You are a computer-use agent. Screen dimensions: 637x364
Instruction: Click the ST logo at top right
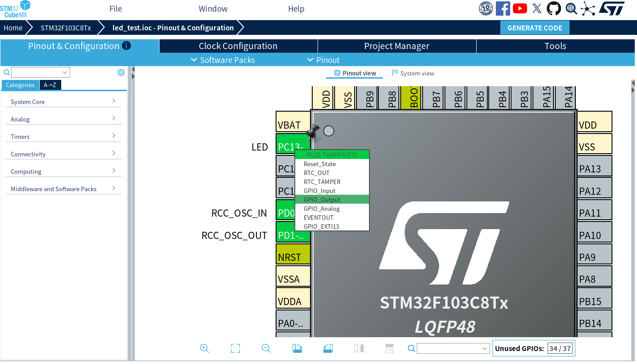(x=612, y=8)
